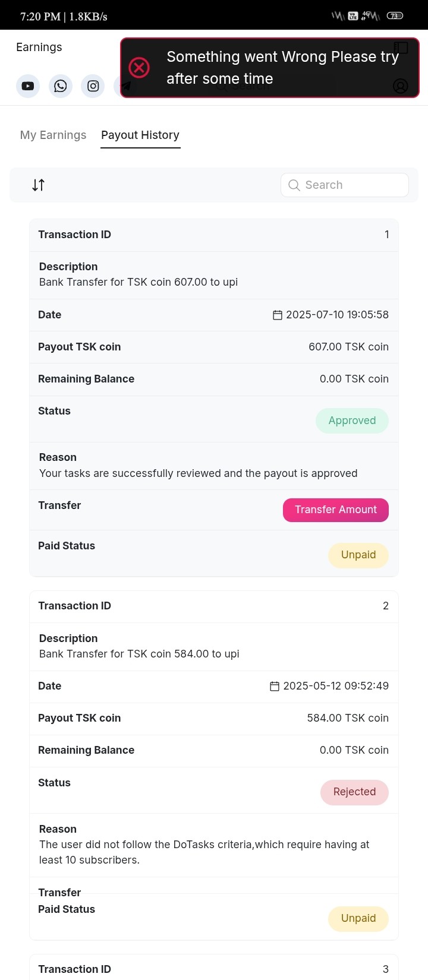Tap the red error icon in toast
428x980 pixels.
point(139,68)
